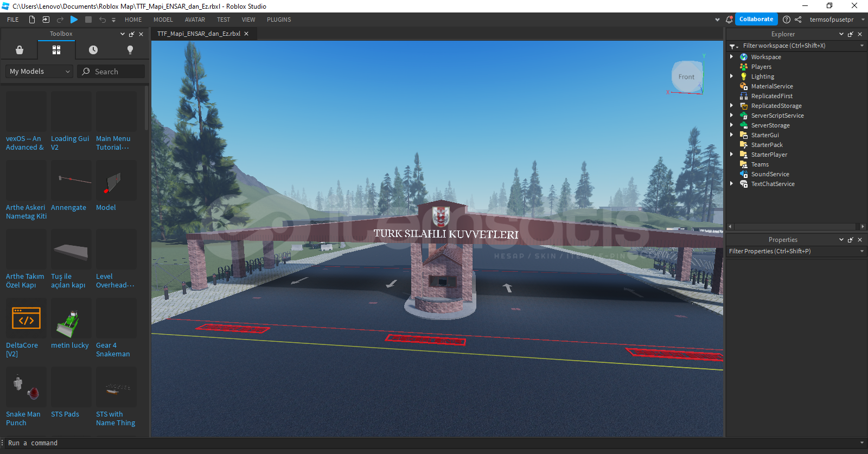Click the share icon beside the help icon
868x454 pixels.
point(798,20)
